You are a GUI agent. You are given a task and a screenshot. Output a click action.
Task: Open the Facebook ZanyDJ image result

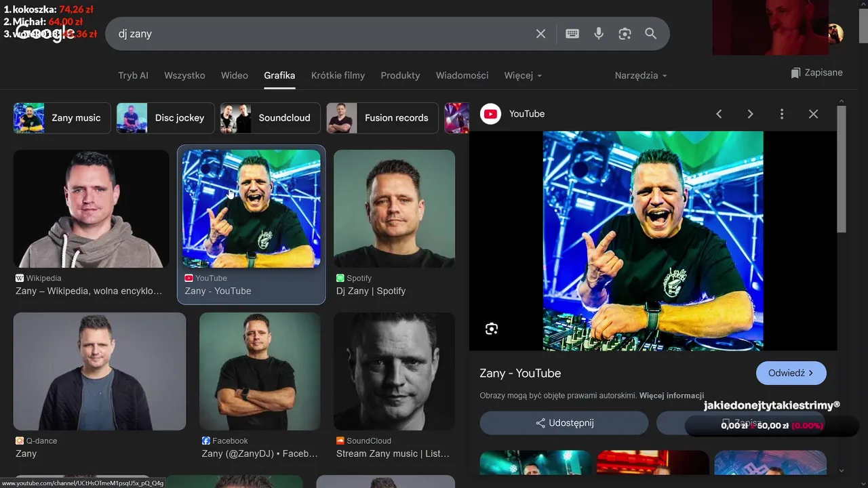tap(260, 371)
